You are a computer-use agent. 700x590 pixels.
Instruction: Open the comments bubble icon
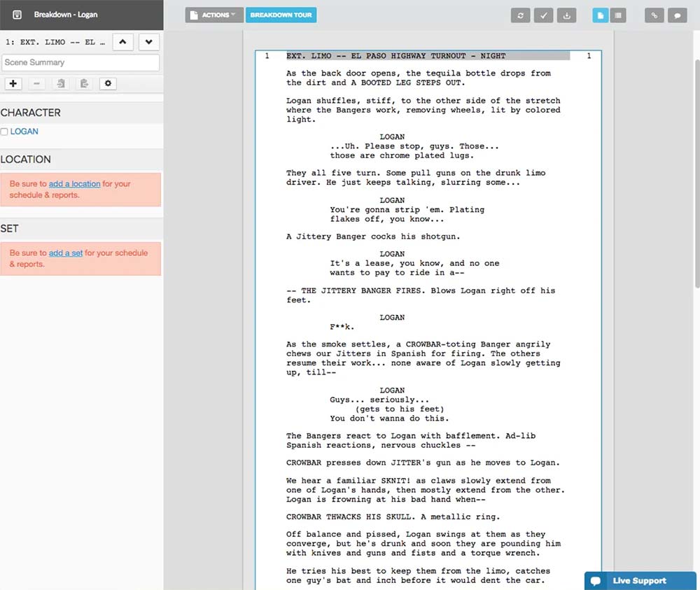point(677,15)
